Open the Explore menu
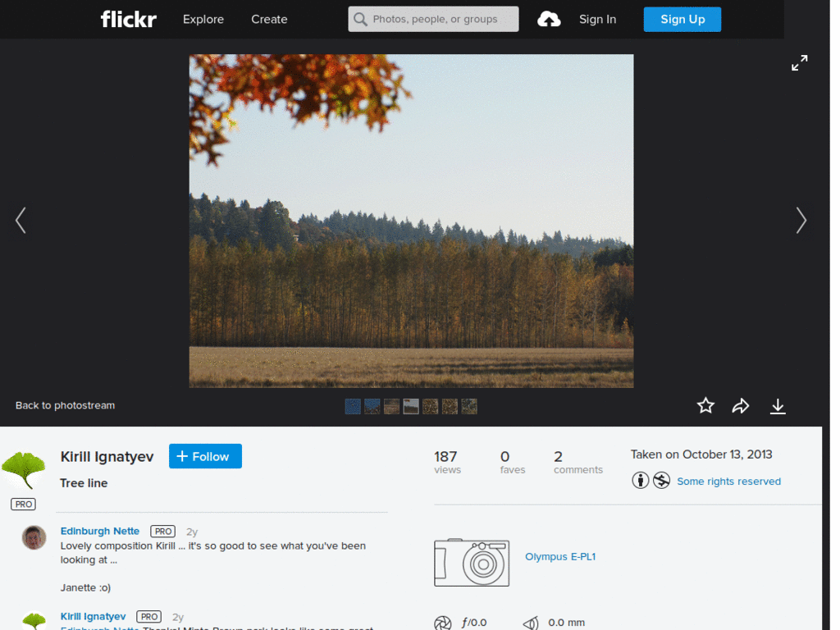Image resolution: width=840 pixels, height=630 pixels. (x=203, y=20)
